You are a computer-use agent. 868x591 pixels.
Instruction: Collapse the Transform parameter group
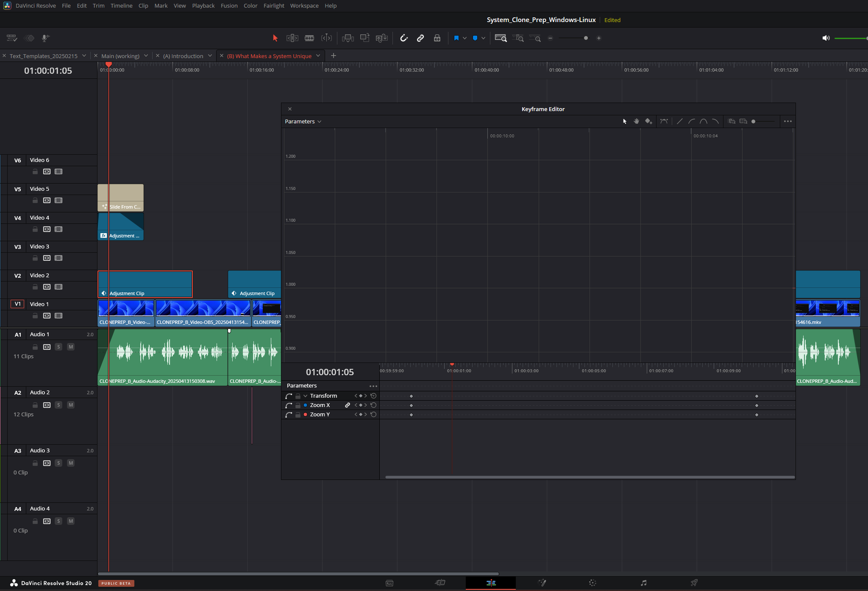[x=305, y=396]
